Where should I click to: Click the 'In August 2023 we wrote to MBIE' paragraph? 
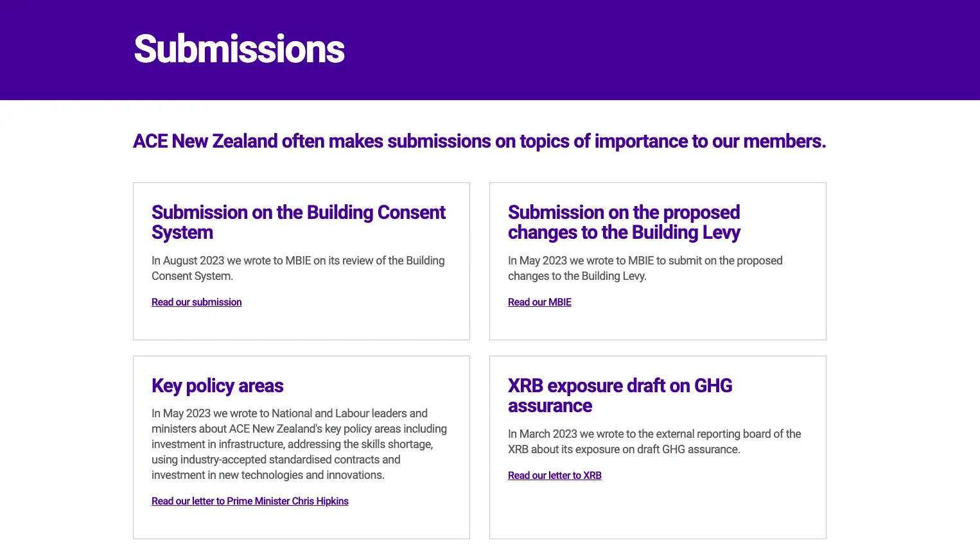click(298, 268)
